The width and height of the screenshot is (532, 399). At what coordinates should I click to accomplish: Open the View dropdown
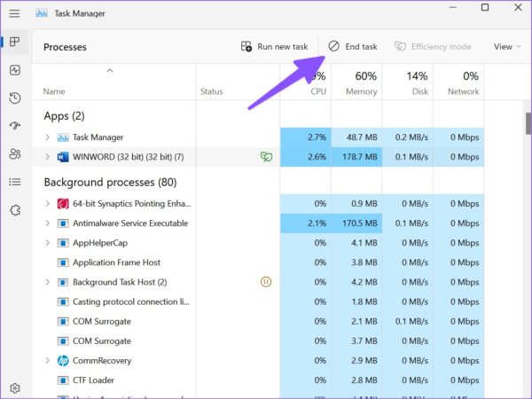click(507, 47)
